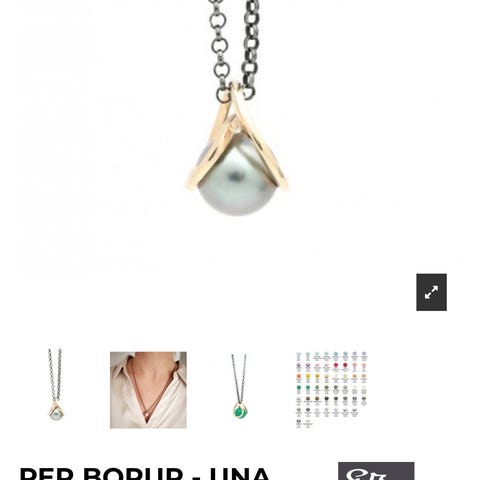Click the chain in the first thumbnail
Viewport: 480px width, 480px height.
(x=55, y=375)
